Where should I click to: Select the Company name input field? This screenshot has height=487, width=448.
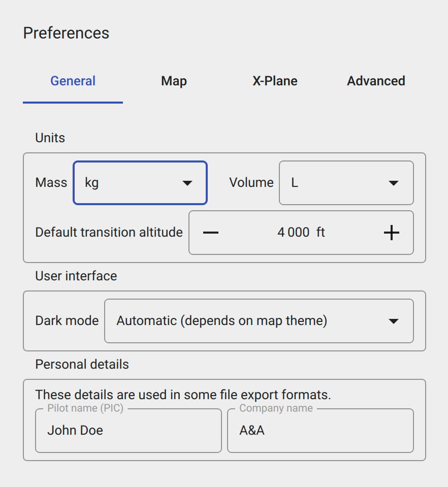coord(320,431)
